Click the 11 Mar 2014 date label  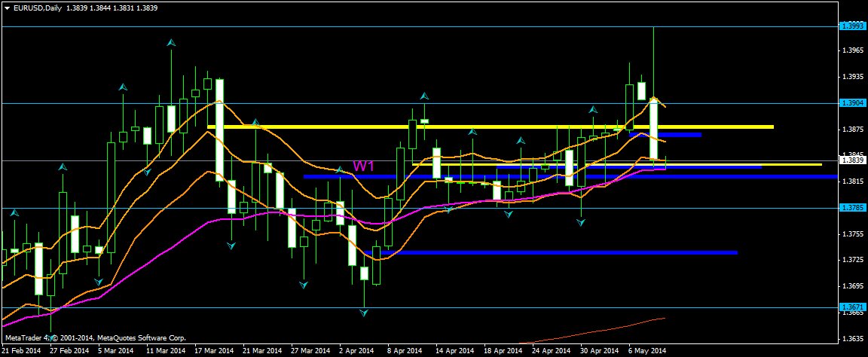pyautogui.click(x=166, y=351)
